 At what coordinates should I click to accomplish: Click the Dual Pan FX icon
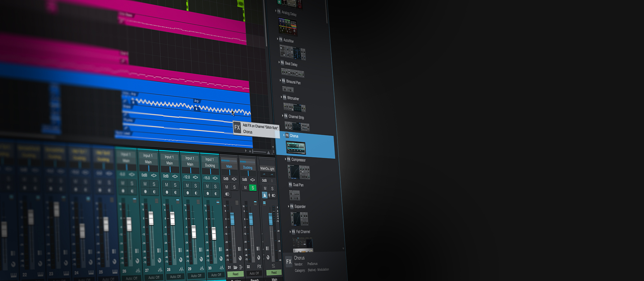coord(290,185)
